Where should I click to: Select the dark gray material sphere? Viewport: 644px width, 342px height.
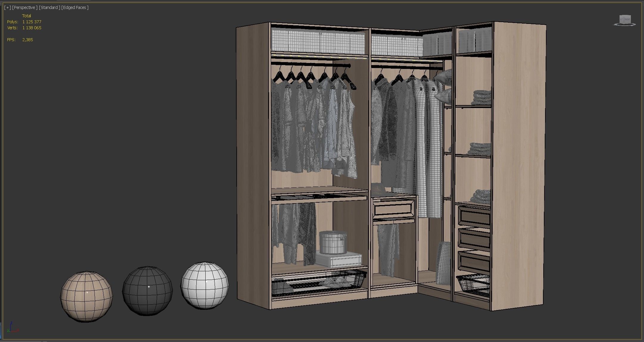(147, 291)
